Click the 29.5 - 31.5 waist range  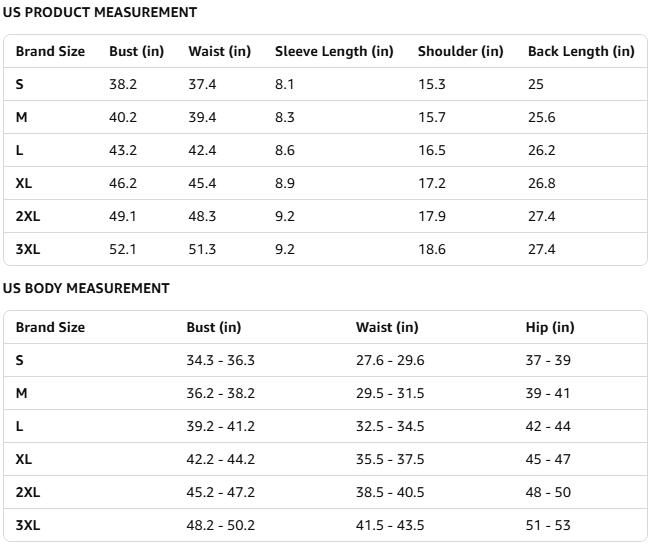(390, 393)
